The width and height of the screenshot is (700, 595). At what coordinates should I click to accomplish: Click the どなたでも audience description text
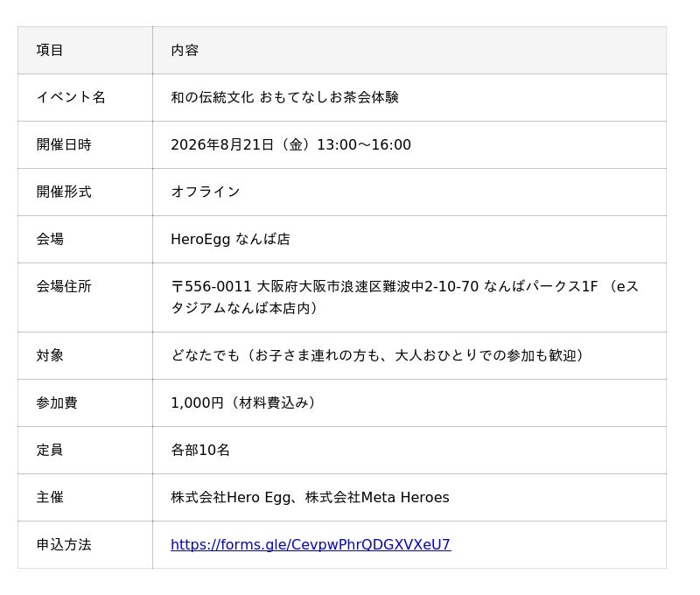click(x=378, y=355)
